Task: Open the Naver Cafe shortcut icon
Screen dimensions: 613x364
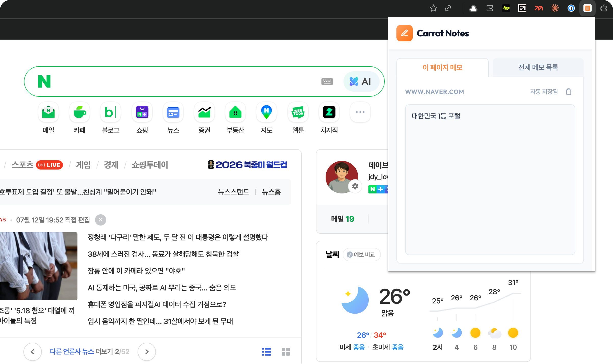Action: coord(79,112)
